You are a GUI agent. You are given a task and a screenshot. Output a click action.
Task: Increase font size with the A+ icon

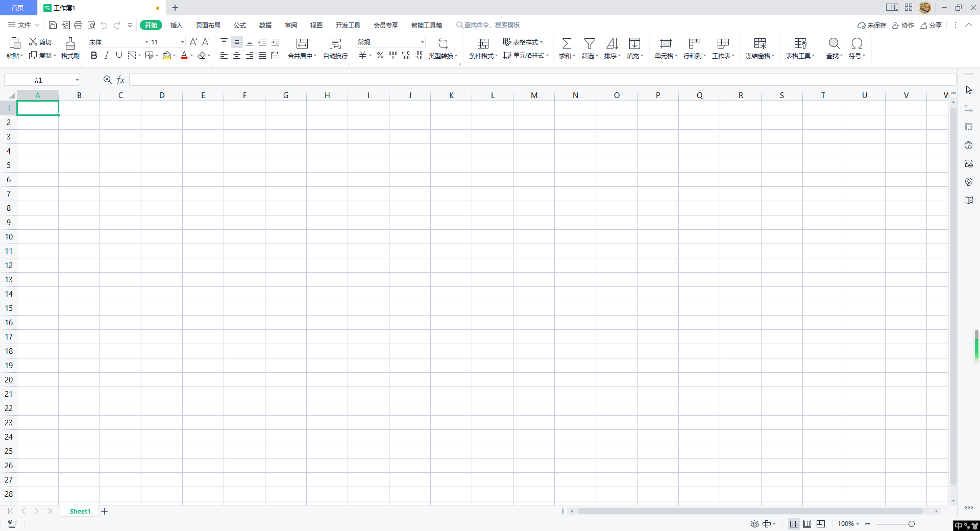pyautogui.click(x=193, y=42)
